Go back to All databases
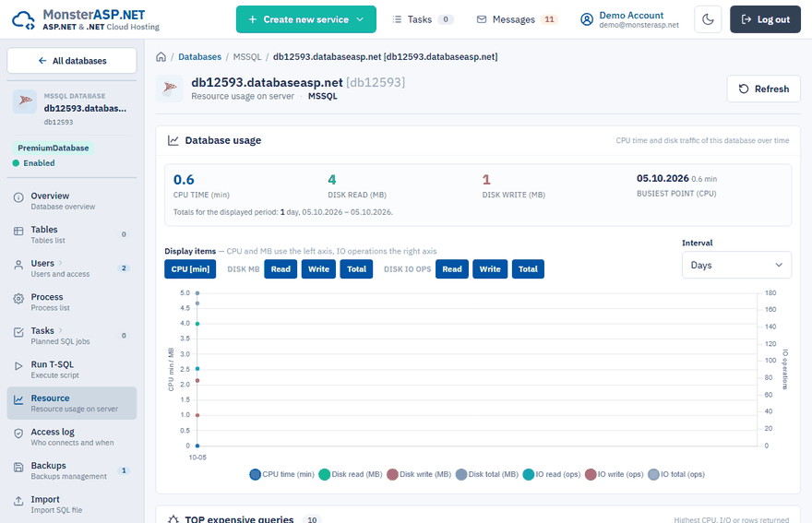 click(x=72, y=61)
